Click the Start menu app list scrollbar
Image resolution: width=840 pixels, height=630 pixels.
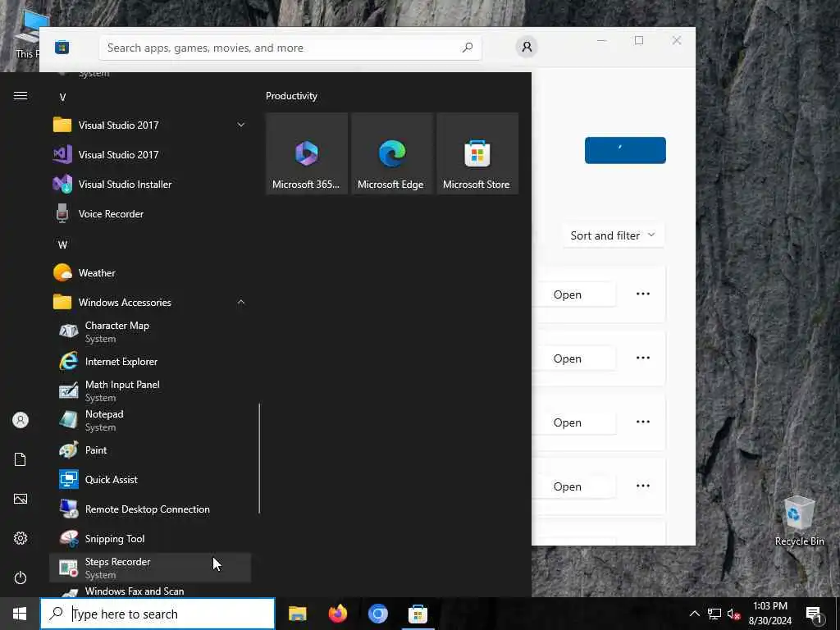coord(259,459)
